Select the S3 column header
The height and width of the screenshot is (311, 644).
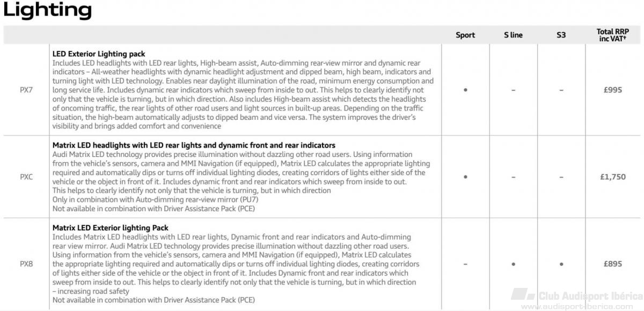561,35
